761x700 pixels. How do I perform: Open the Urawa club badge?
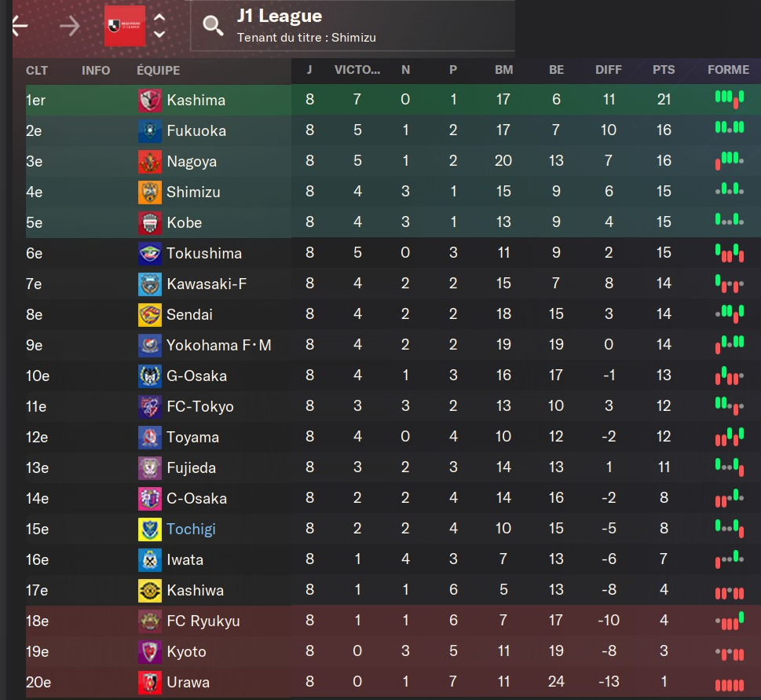150,683
